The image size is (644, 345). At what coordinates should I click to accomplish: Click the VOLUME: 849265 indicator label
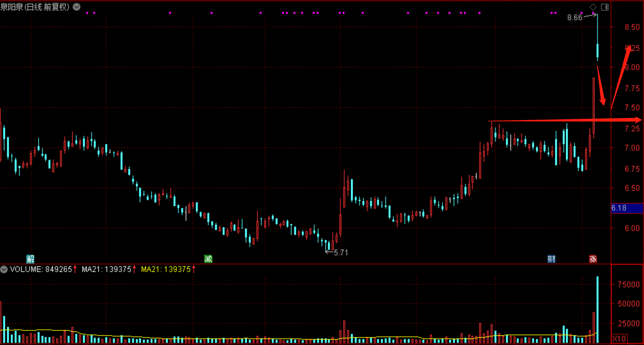[41, 269]
